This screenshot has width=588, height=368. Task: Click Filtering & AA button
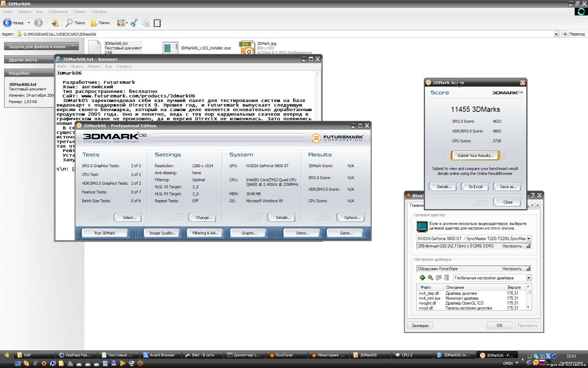205,233
